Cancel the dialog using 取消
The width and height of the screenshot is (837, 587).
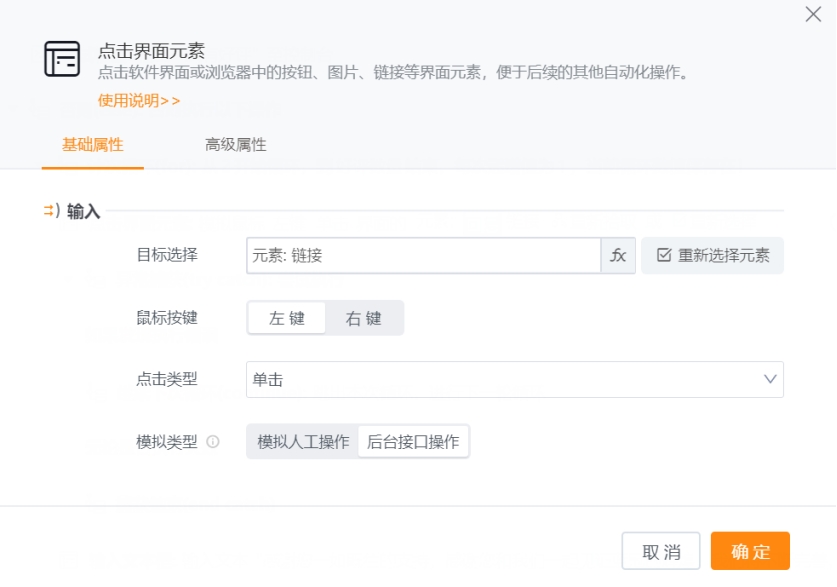[663, 551]
